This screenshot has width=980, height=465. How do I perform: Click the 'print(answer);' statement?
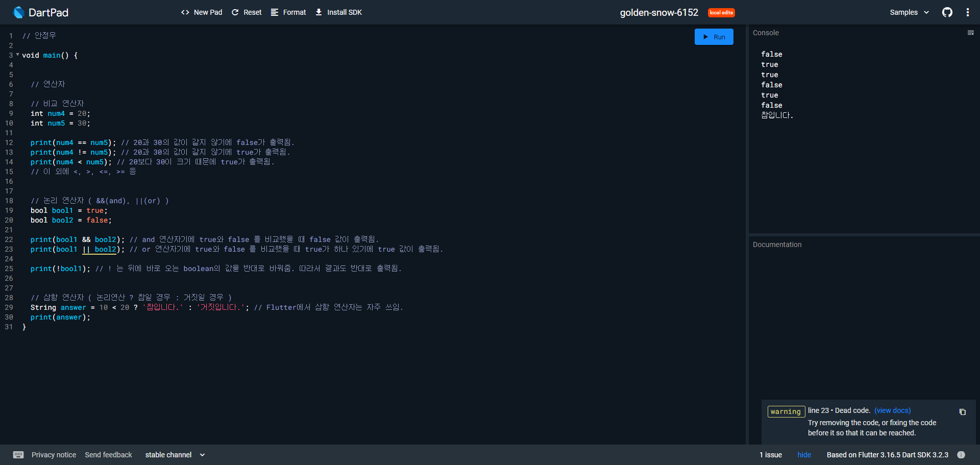pos(60,317)
